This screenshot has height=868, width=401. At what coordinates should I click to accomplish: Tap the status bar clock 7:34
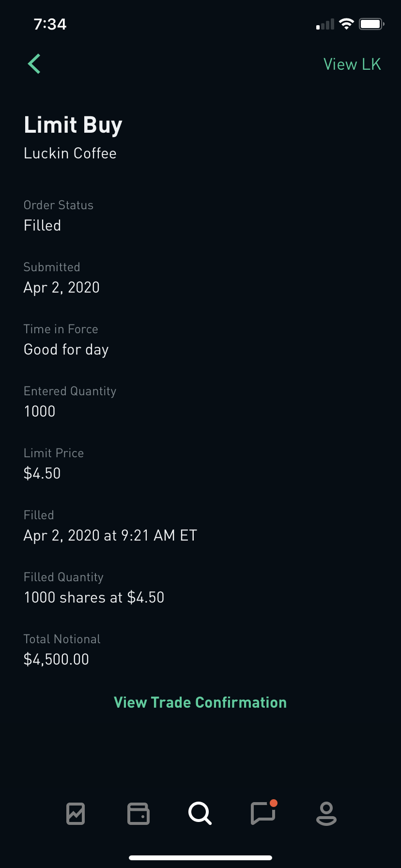(50, 24)
